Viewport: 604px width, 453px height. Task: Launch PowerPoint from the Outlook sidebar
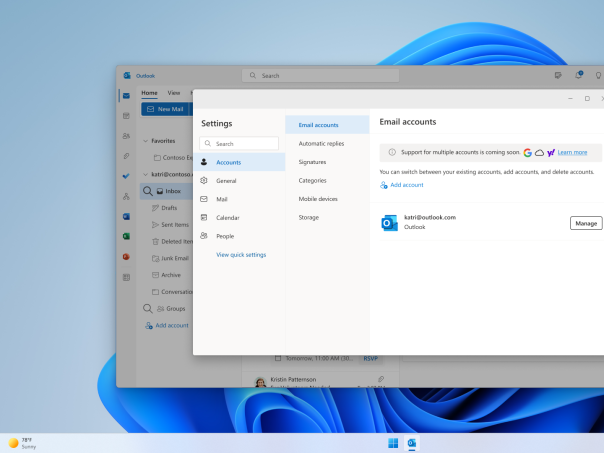tap(126, 256)
